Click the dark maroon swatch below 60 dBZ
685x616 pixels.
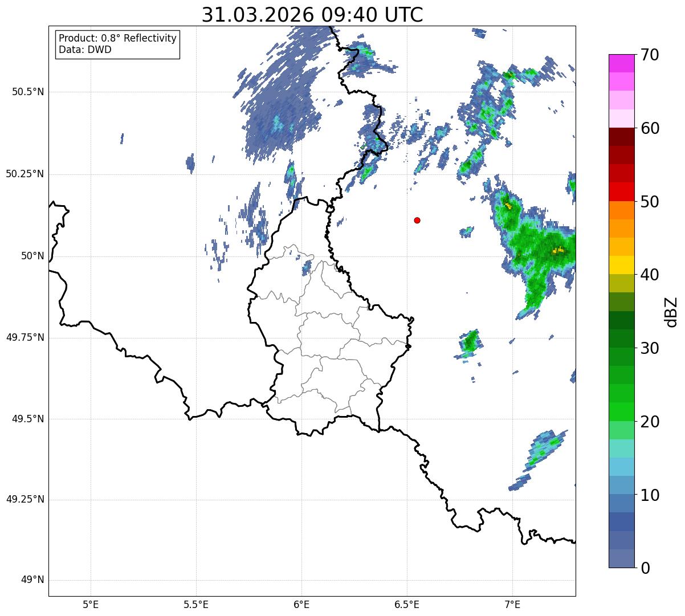[x=621, y=137]
